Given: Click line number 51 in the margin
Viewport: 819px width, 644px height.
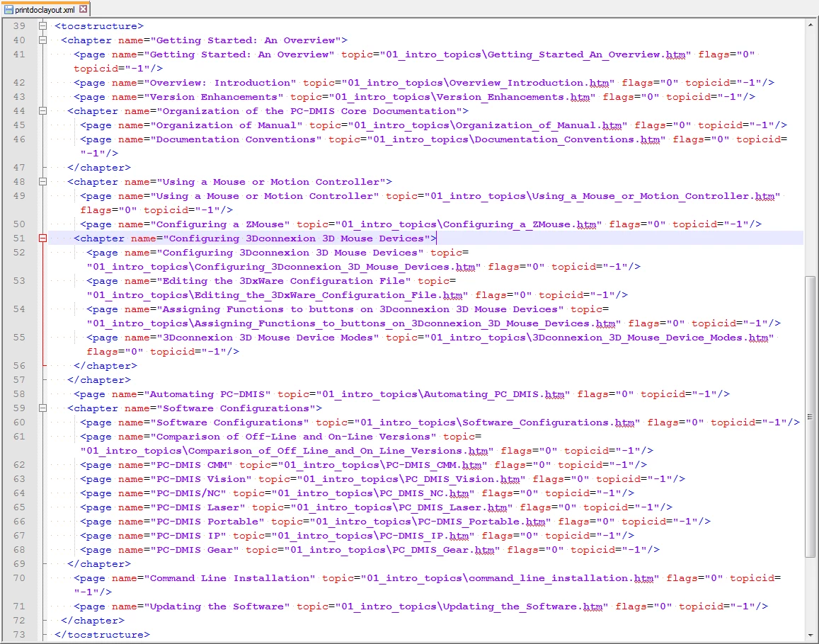Looking at the screenshot, I should [19, 238].
